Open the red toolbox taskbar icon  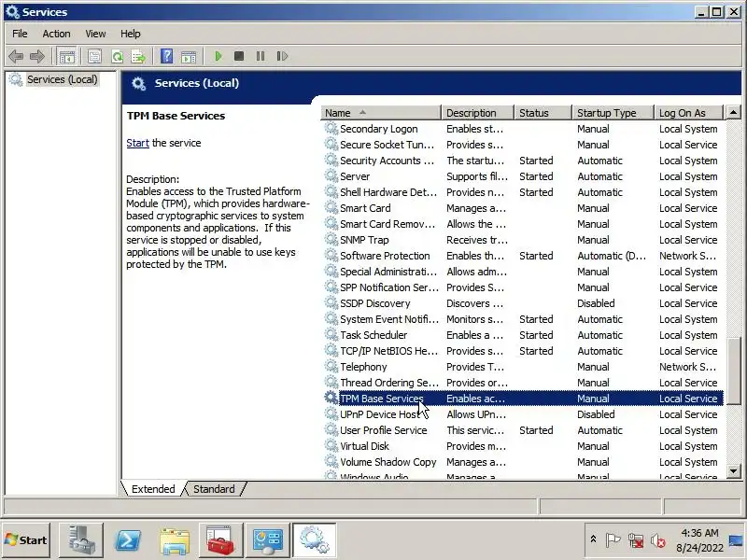tap(221, 540)
